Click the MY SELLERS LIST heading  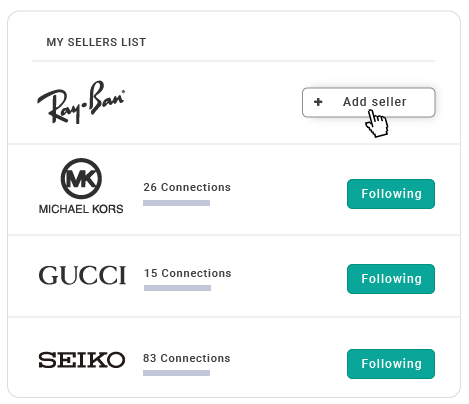click(x=96, y=42)
